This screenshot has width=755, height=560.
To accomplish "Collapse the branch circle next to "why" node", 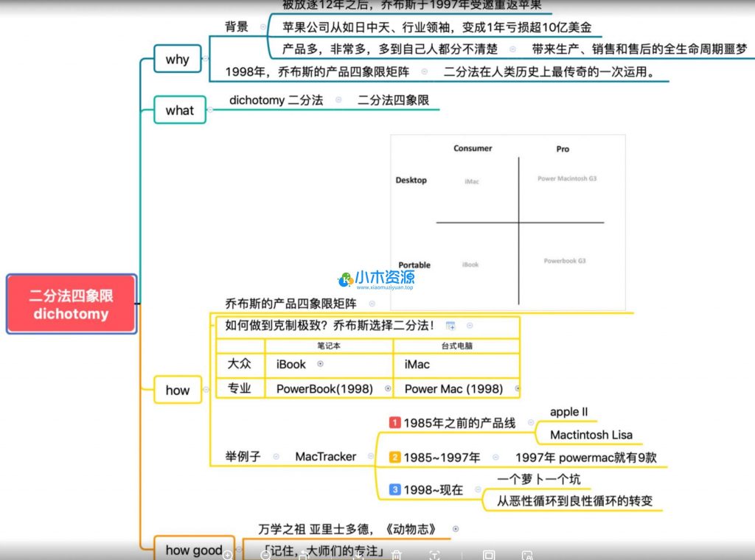I will [x=205, y=58].
